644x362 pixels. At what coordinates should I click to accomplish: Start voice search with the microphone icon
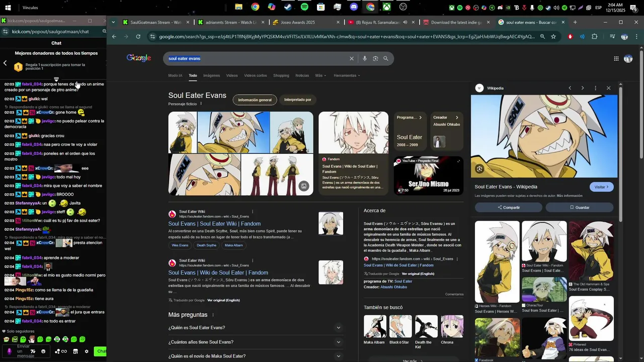[365, 59]
